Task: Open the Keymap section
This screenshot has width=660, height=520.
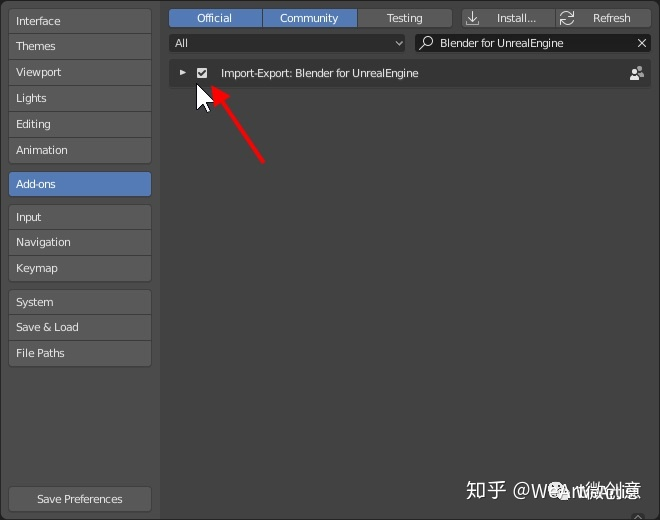Action: coord(80,269)
